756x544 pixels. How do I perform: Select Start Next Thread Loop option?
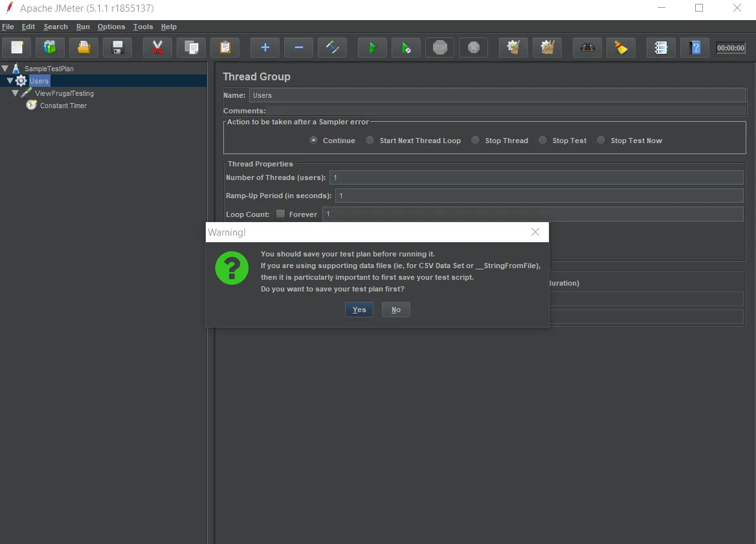pyautogui.click(x=370, y=141)
